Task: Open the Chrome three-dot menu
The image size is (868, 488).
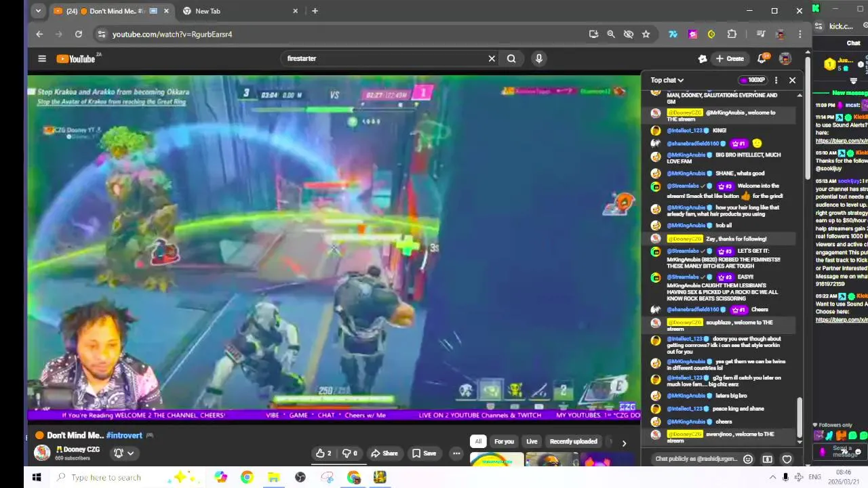Action: (800, 34)
